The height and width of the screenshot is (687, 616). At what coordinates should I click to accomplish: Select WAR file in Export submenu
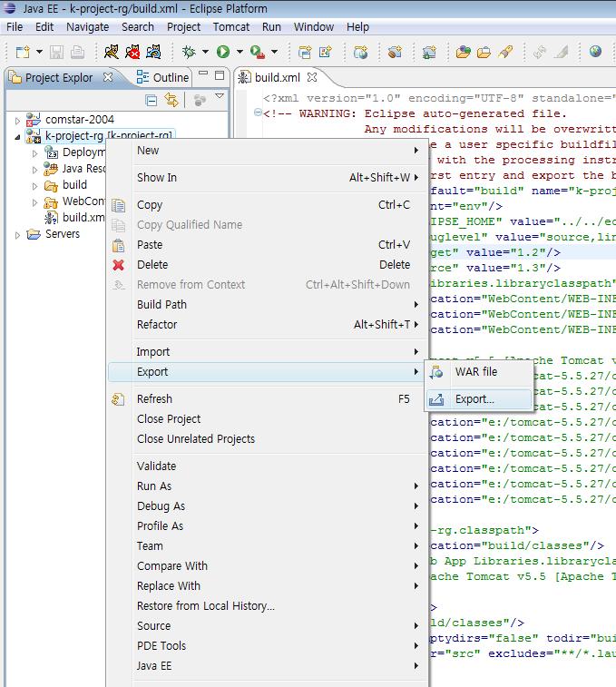click(x=479, y=372)
